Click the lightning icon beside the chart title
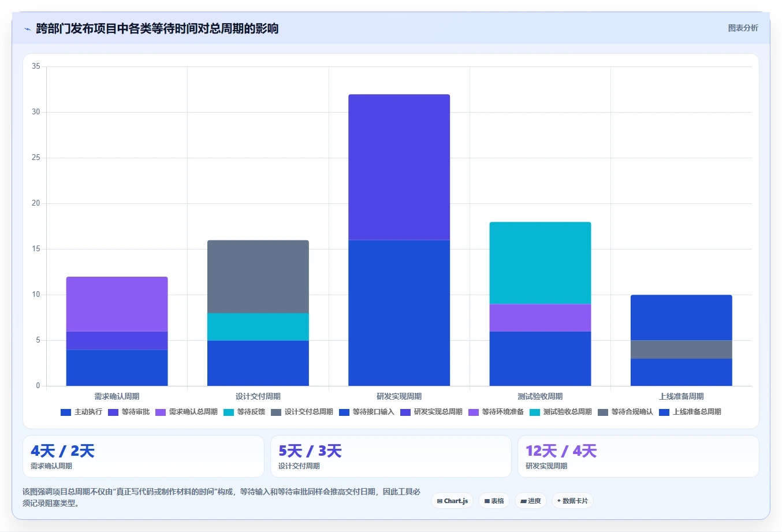The width and height of the screenshot is (782, 532). (27, 29)
